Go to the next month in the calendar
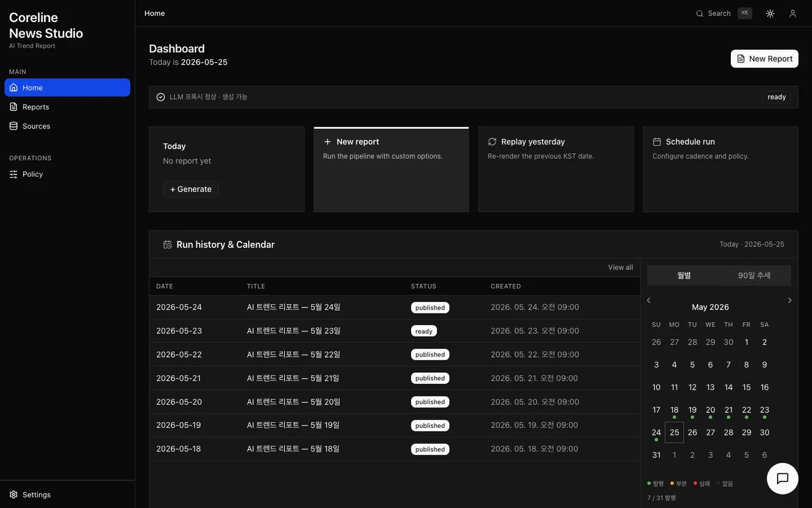This screenshot has width=812, height=508. (789, 300)
